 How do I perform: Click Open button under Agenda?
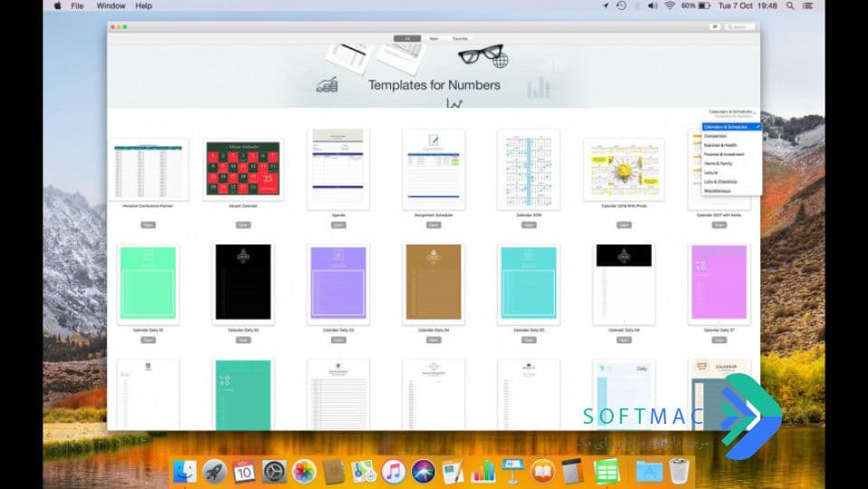point(339,225)
